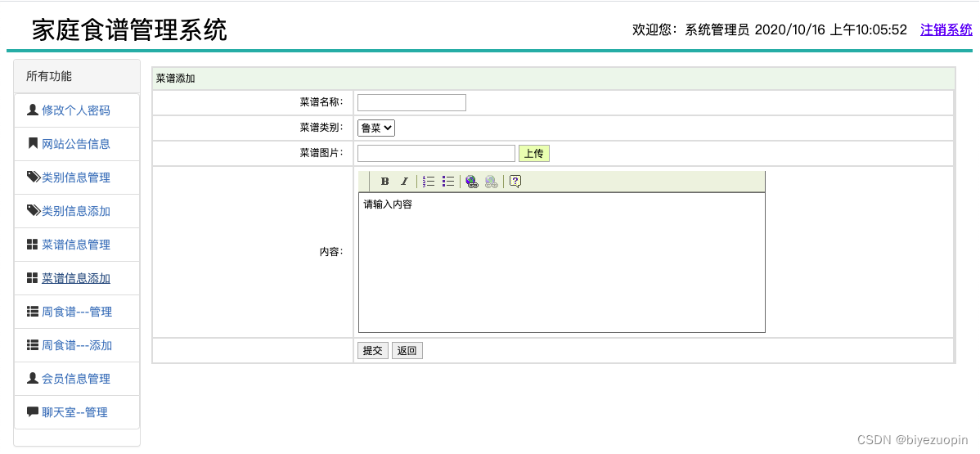Click the 内容: label
This screenshot has height=454, width=980.
click(x=331, y=252)
